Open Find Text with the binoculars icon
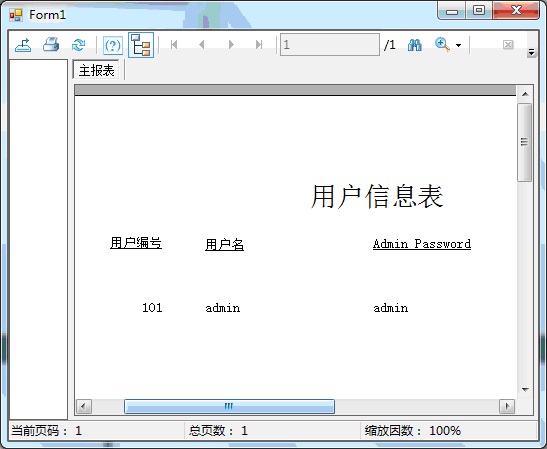The image size is (547, 449). (x=414, y=45)
